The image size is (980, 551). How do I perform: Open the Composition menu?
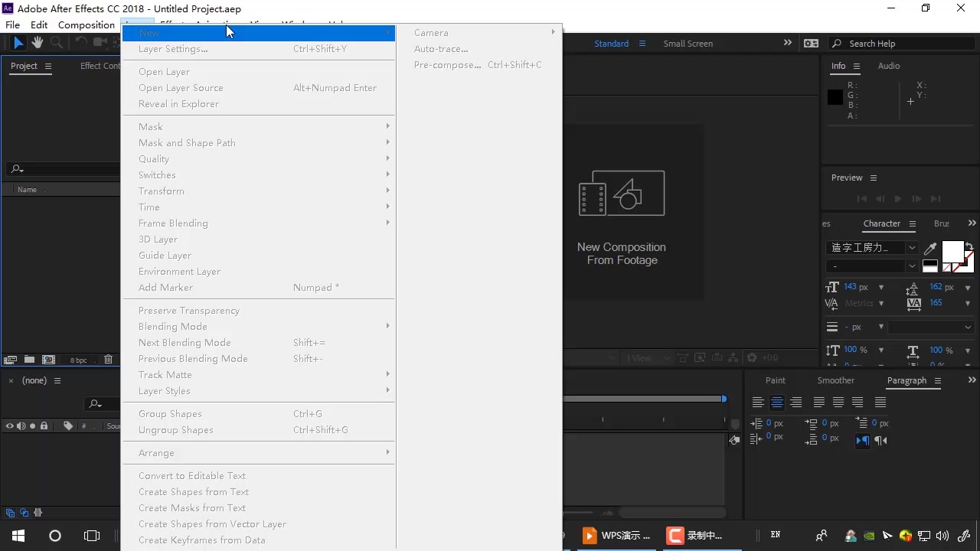pos(87,24)
